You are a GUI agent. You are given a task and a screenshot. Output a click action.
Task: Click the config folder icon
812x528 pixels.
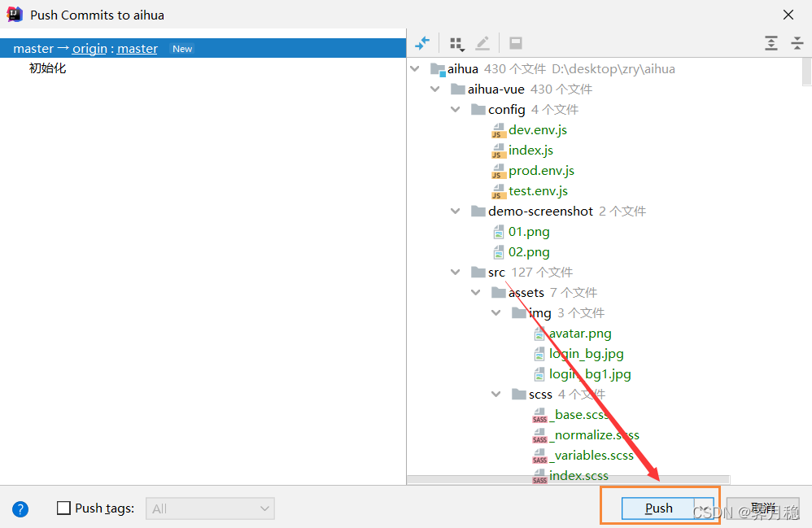[478, 110]
